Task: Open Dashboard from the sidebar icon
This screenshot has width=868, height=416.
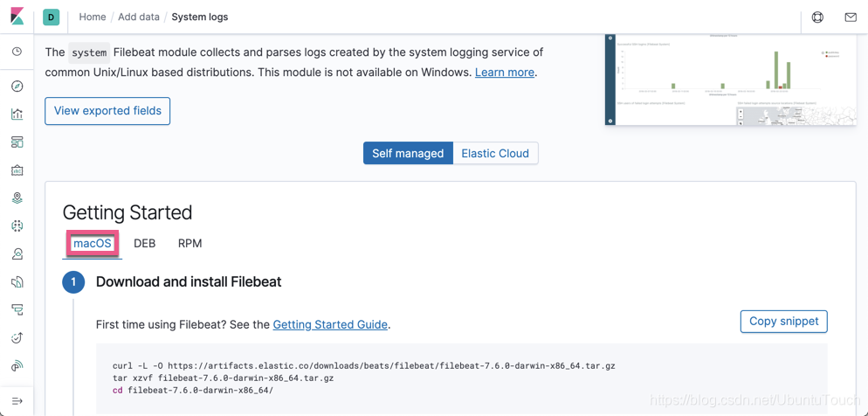Action: coord(17,142)
